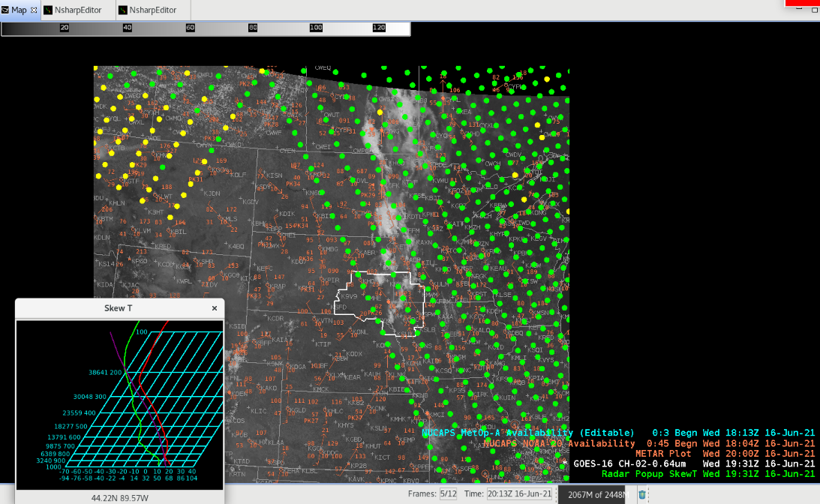Click the 44.22N 89.57W coordinate readout
Viewport: 820px width, 504px height.
(120, 498)
